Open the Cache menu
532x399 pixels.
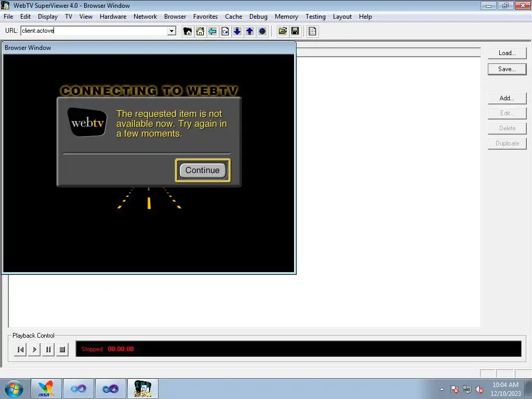(x=234, y=17)
